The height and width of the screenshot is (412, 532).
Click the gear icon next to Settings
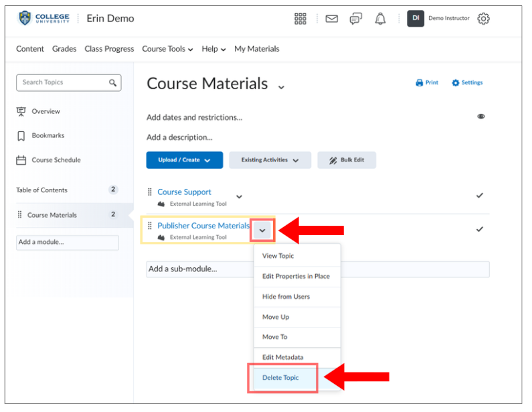(x=455, y=82)
